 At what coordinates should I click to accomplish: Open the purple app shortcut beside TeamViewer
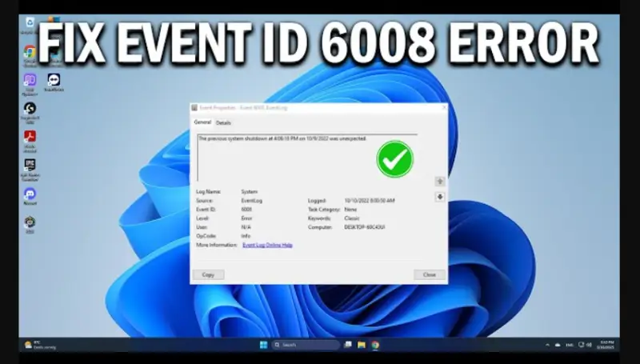tap(30, 84)
